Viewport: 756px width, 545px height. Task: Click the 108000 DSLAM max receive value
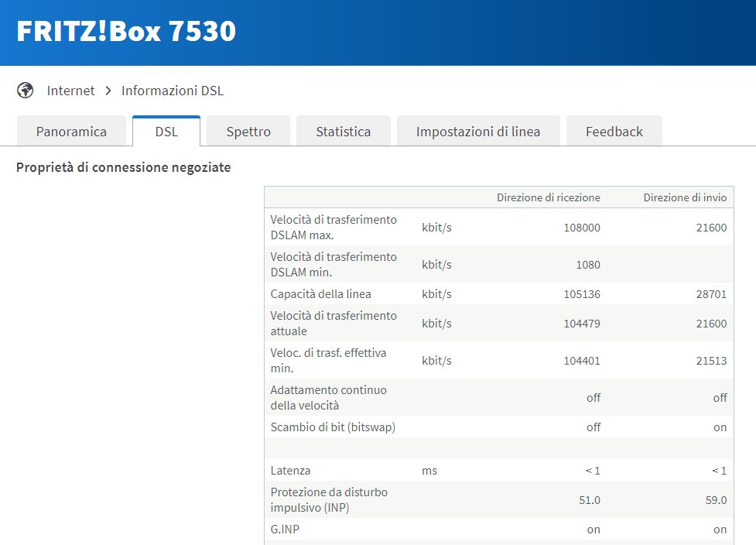[x=582, y=228]
